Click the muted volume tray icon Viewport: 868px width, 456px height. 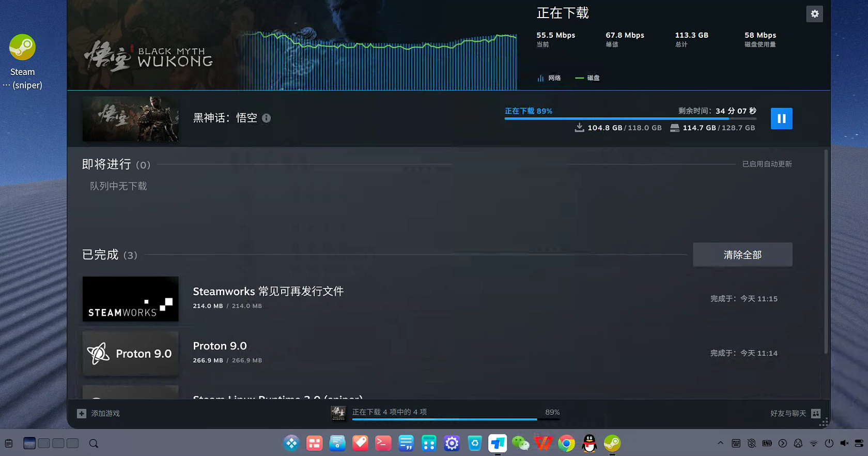tap(844, 443)
